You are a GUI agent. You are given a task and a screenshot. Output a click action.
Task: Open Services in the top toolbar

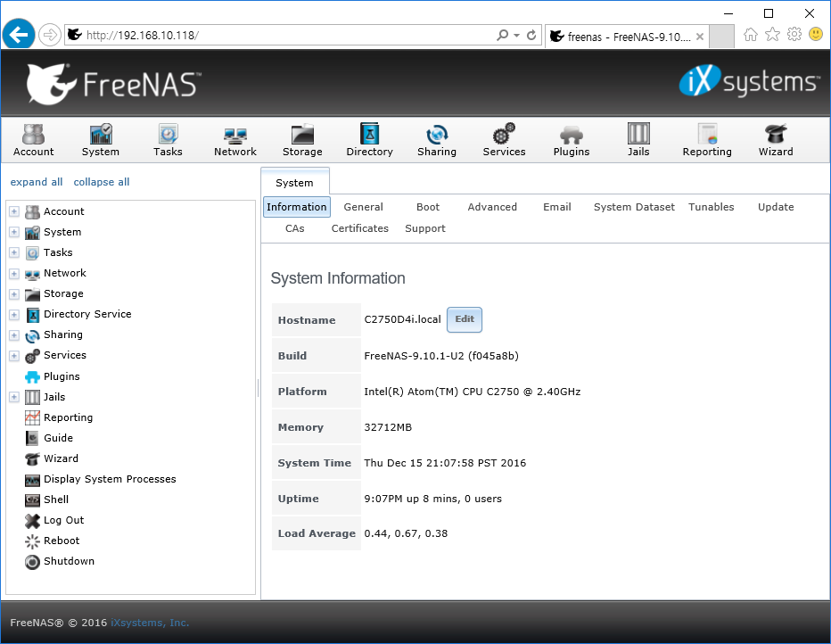pyautogui.click(x=504, y=140)
